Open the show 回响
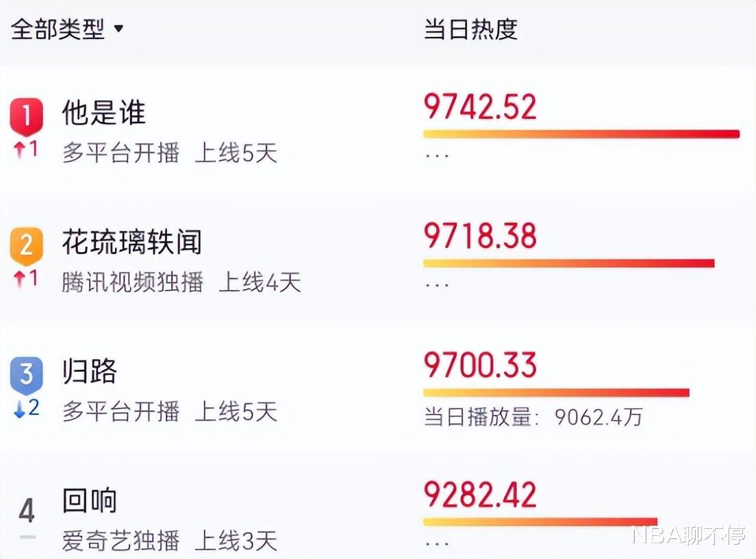756x559 pixels. point(90,501)
